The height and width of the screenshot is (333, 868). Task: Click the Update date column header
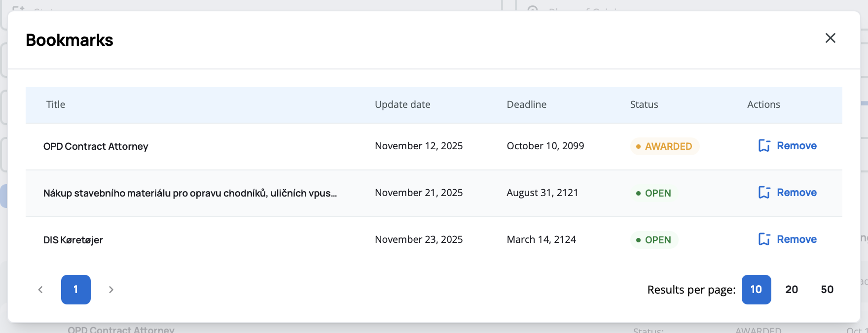[x=402, y=104]
